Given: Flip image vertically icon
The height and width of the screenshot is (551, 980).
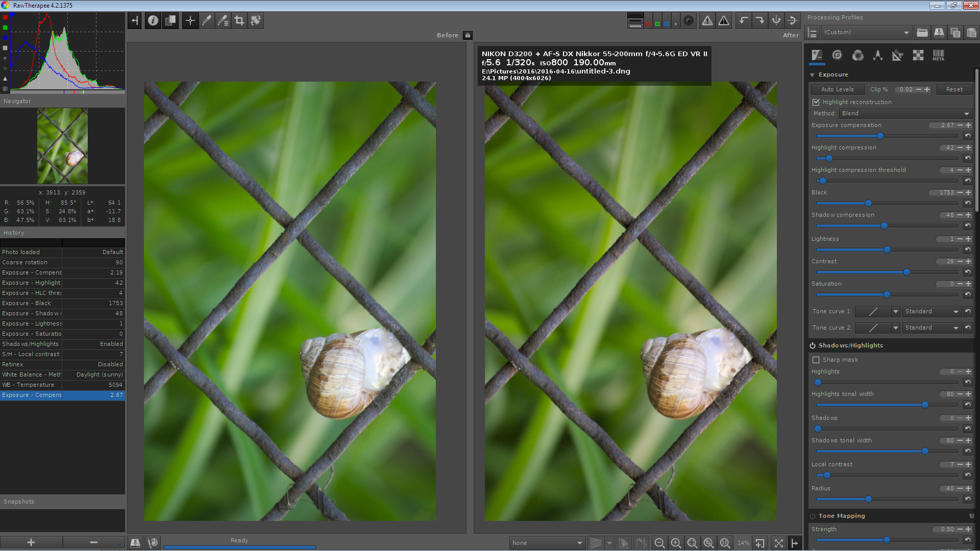Looking at the screenshot, I should [793, 21].
